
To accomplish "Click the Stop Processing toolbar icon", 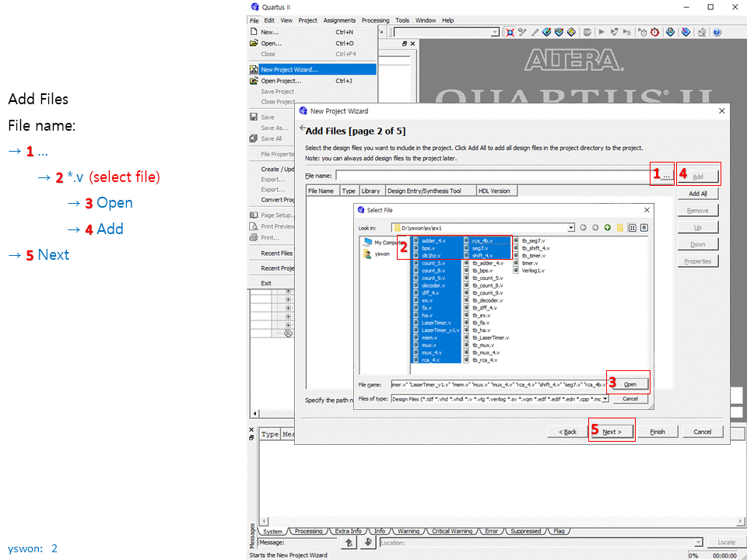I will click(587, 32).
